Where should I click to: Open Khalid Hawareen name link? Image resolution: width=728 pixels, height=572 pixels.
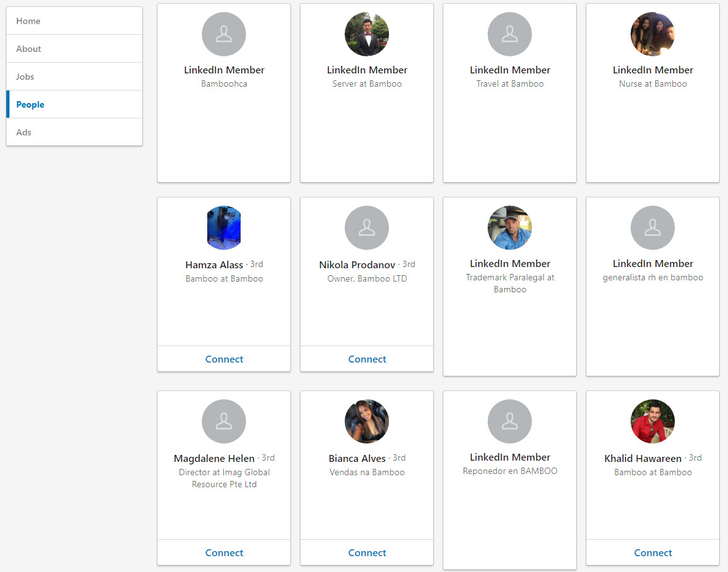pos(643,458)
